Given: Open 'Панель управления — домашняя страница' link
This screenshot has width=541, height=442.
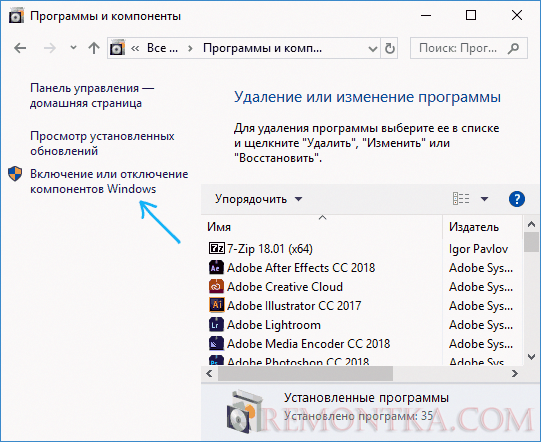Looking at the screenshot, I should [x=92, y=96].
